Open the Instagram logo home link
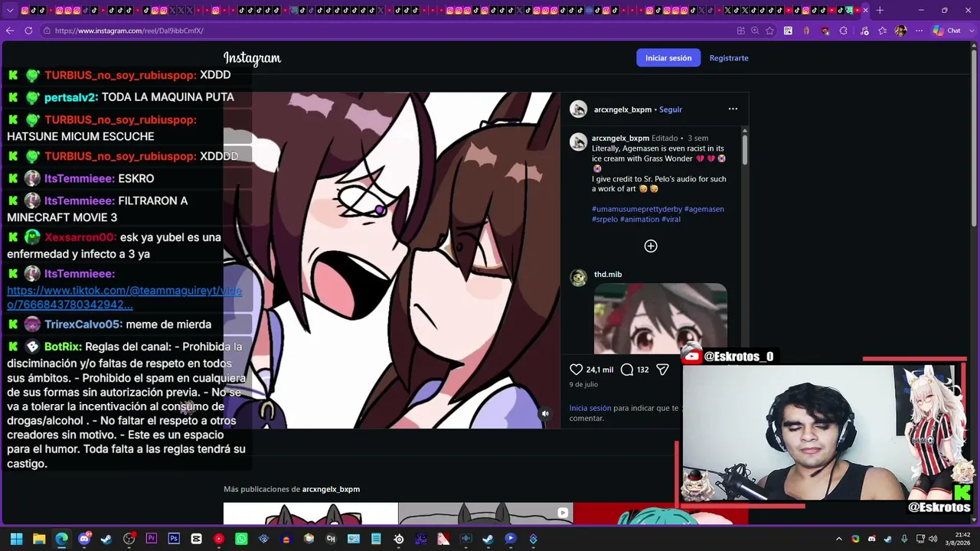Screen dimensions: 980x551 pos(252,58)
